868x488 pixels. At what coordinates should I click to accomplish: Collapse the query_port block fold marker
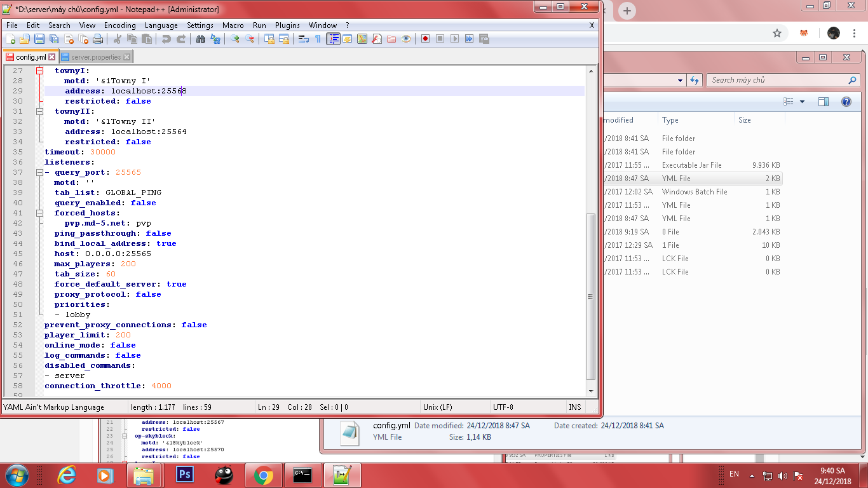click(39, 172)
